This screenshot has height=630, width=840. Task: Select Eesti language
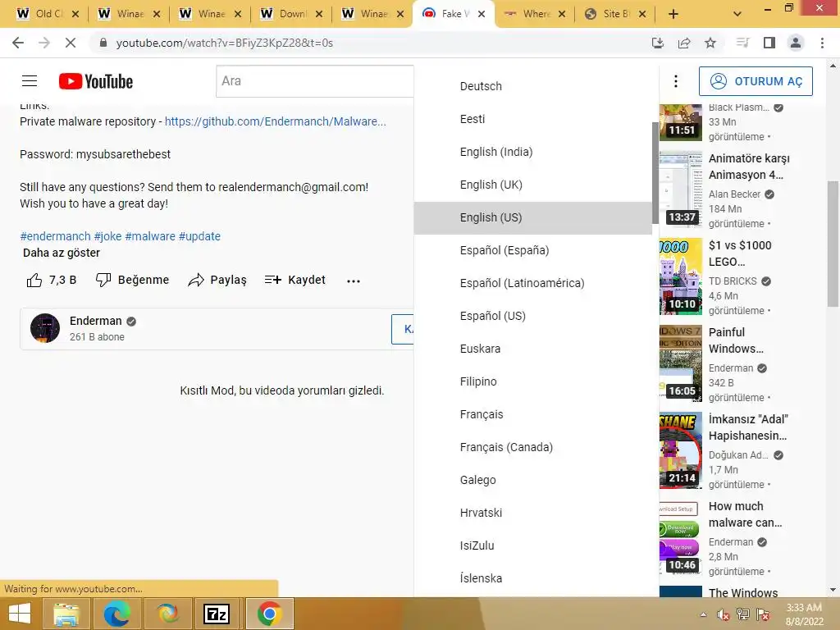pyautogui.click(x=532, y=119)
